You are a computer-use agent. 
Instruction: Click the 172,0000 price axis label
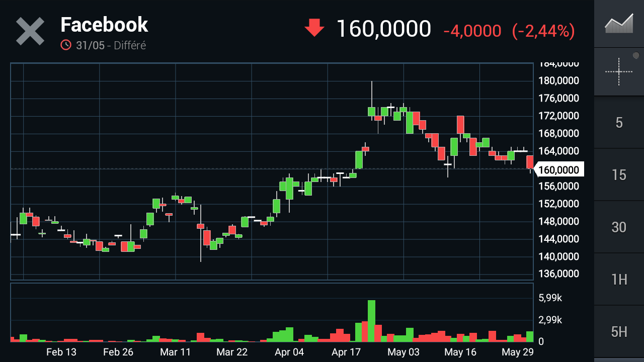558,116
